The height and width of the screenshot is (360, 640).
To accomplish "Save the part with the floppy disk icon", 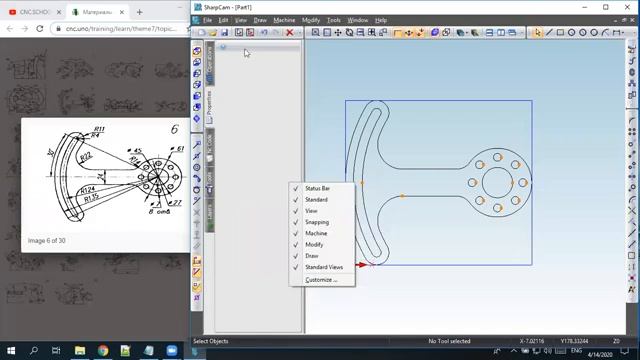I will tap(224, 33).
